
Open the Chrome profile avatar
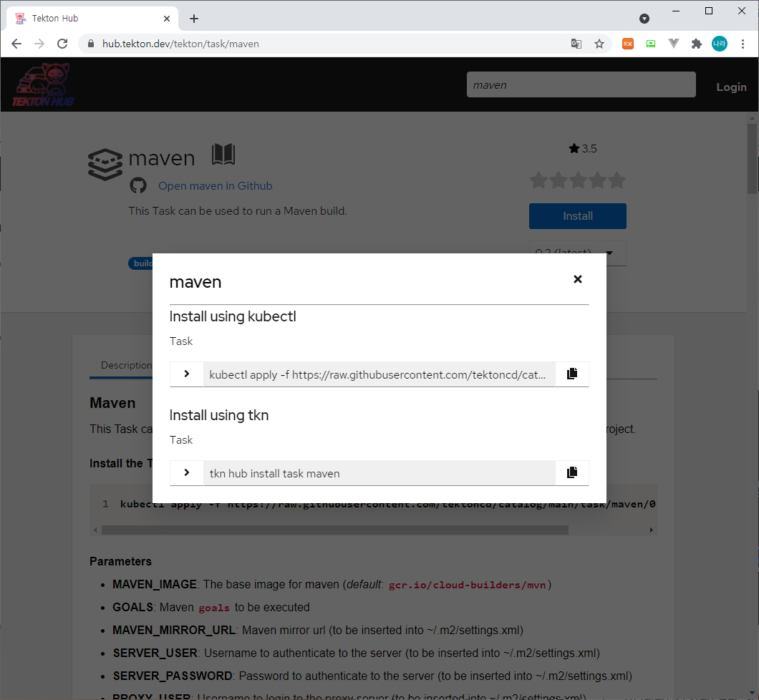point(720,44)
